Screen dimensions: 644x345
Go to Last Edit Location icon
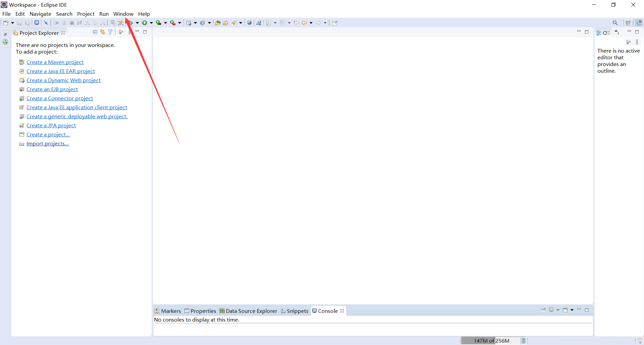click(x=296, y=23)
